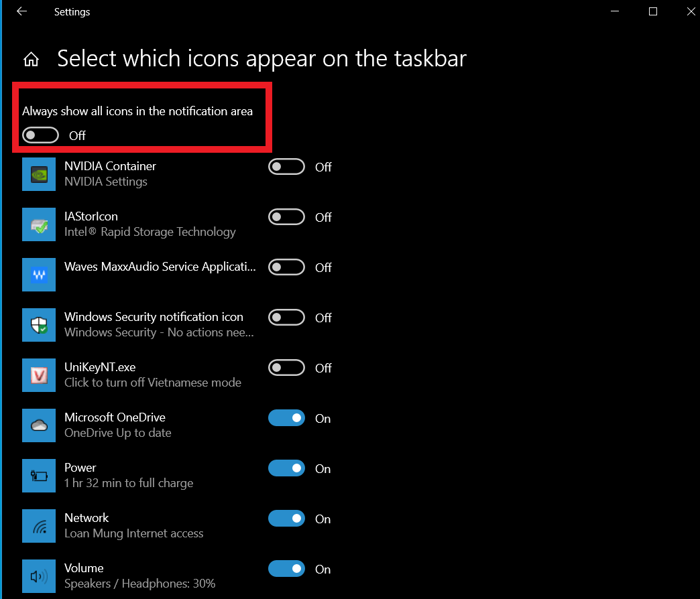
Task: Go to Settings home via house icon
Action: [x=32, y=59]
